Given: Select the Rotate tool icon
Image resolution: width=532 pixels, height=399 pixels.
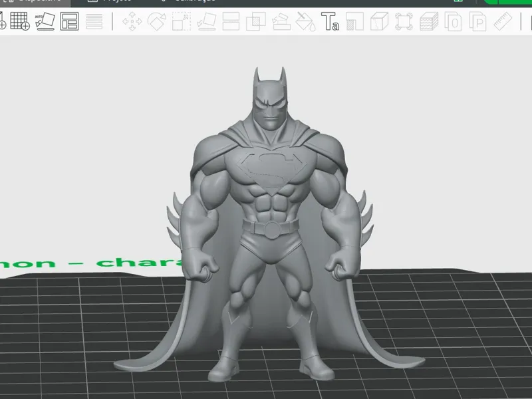Looking at the screenshot, I should coord(157,21).
